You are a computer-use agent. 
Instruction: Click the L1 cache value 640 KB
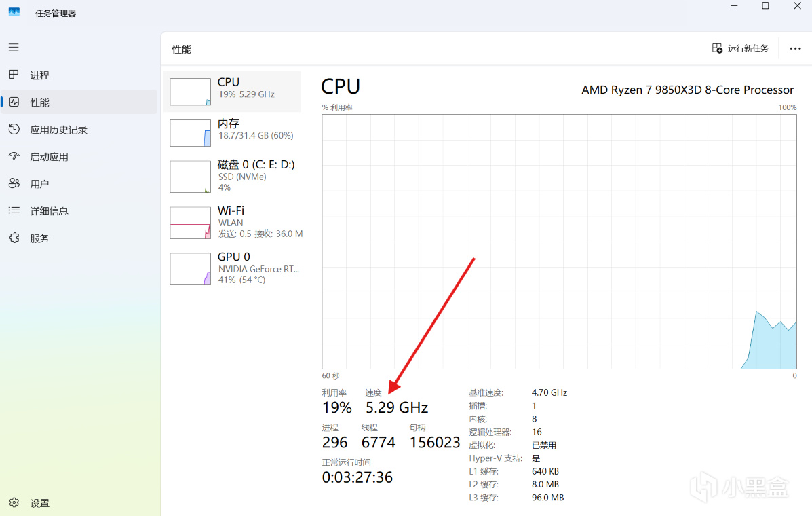coord(545,471)
